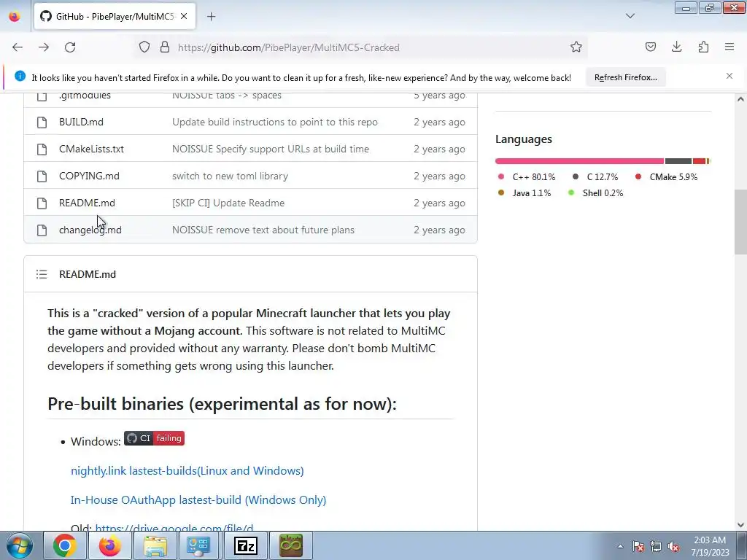
Task: Open the README outline list icon
Action: tap(42, 274)
